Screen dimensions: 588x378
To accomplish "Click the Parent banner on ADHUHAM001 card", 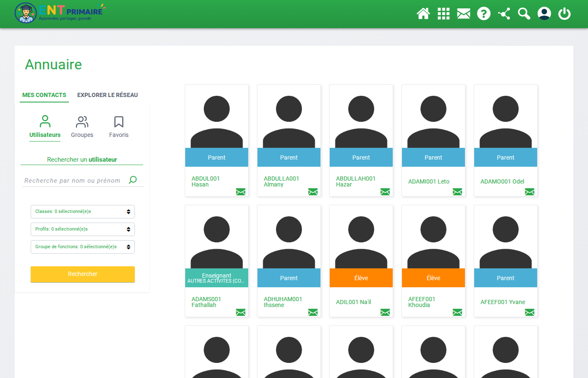I will click(289, 278).
